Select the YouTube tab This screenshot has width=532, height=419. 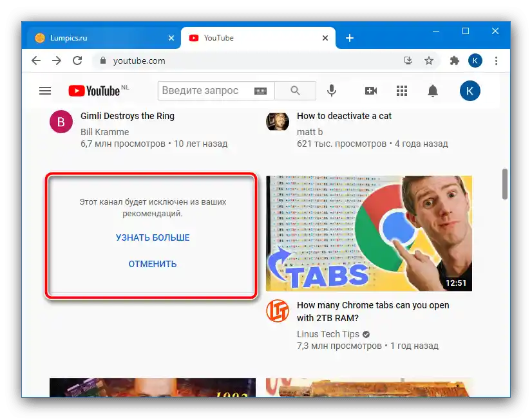[x=258, y=38]
